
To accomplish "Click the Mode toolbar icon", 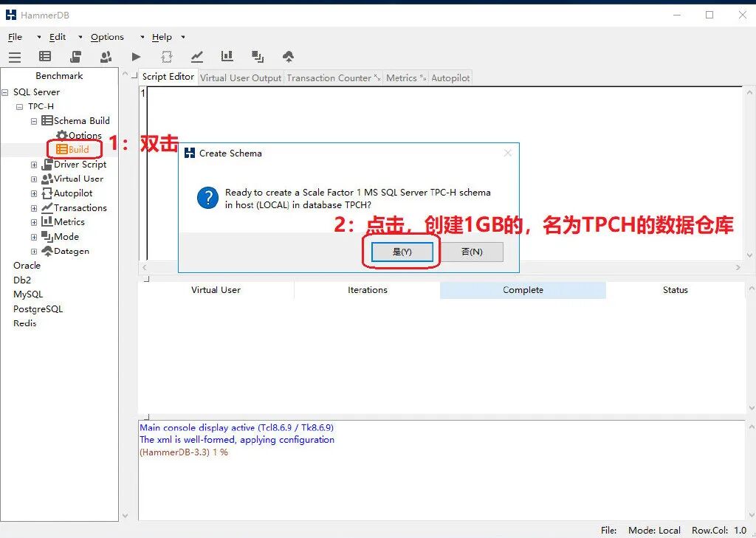I will 258,57.
